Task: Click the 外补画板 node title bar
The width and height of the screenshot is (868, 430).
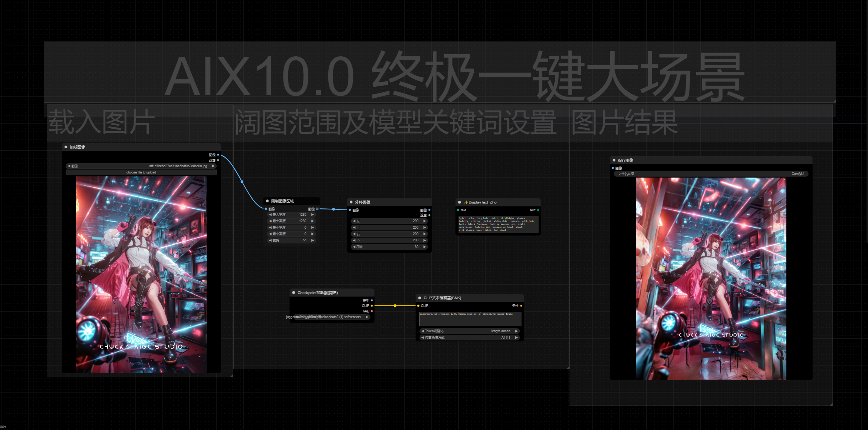Action: (389, 202)
